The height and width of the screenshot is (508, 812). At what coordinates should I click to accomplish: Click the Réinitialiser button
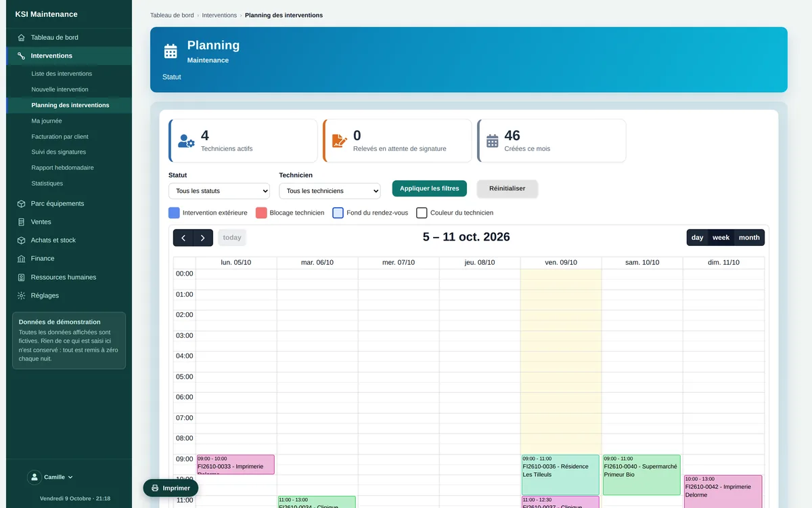click(x=507, y=188)
